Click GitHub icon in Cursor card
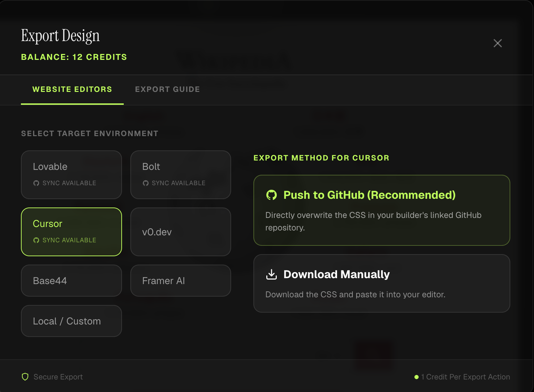Image resolution: width=534 pixels, height=392 pixels. click(36, 240)
